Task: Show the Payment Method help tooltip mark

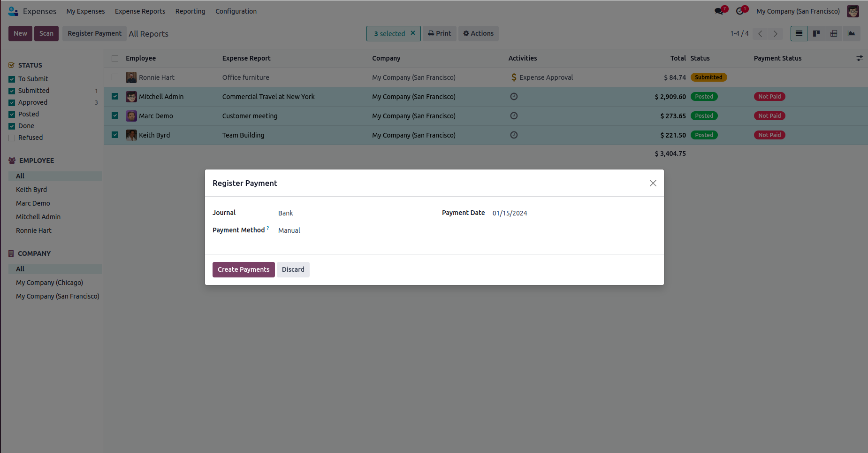Action: 268,228
